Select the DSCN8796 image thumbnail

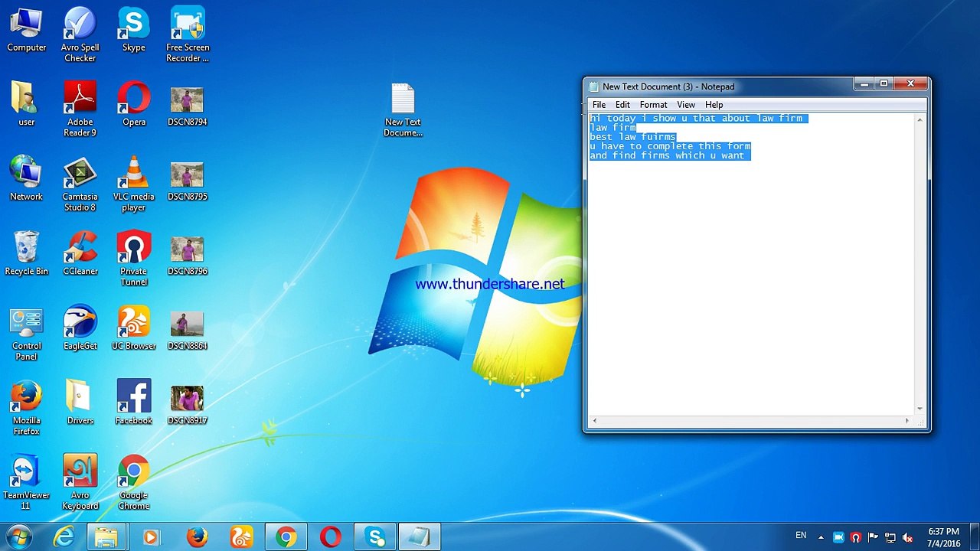pos(188,254)
